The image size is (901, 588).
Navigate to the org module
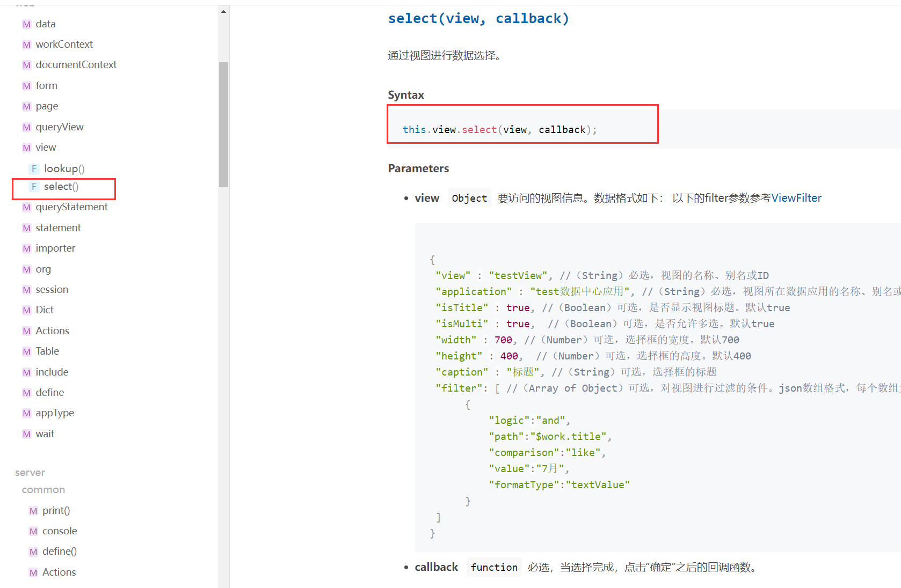pos(43,269)
